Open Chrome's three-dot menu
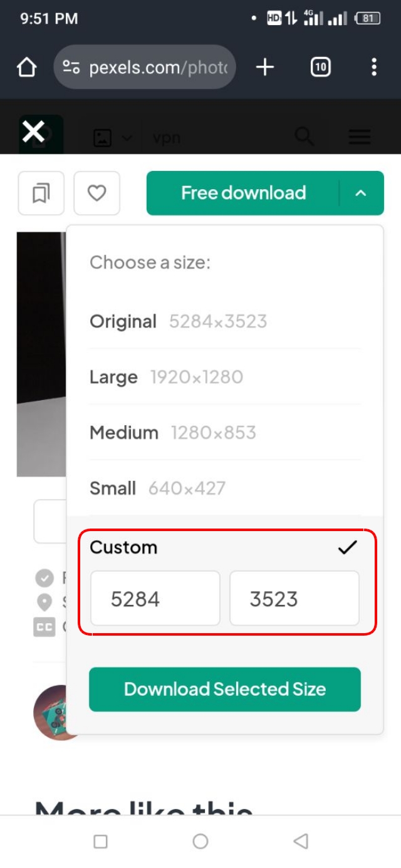Screen dimensions: 401x868 click(373, 67)
